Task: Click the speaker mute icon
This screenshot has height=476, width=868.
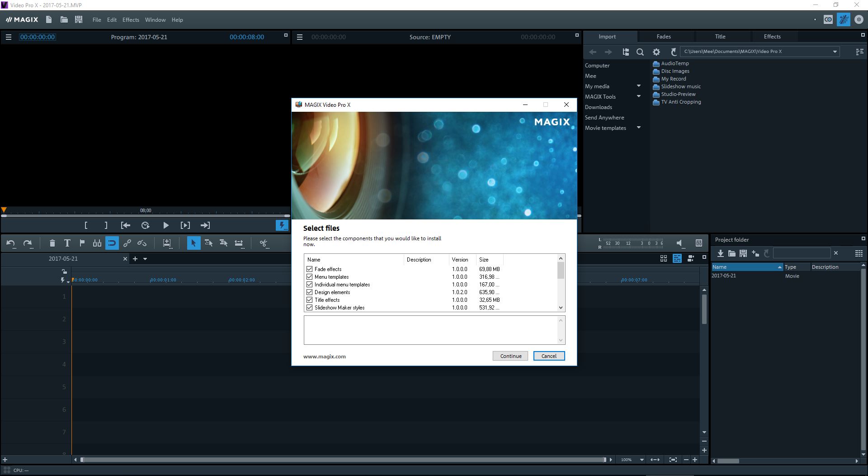Action: (x=679, y=243)
